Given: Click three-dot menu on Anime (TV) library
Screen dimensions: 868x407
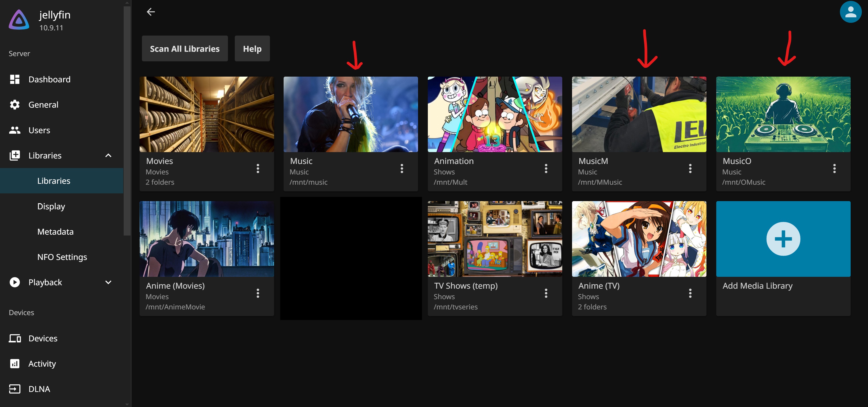Looking at the screenshot, I should (690, 293).
